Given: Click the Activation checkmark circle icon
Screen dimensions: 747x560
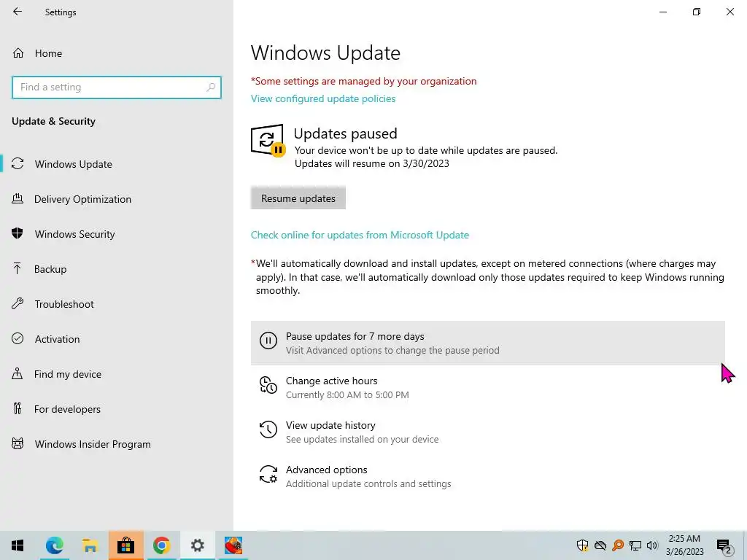Looking at the screenshot, I should [x=18, y=338].
